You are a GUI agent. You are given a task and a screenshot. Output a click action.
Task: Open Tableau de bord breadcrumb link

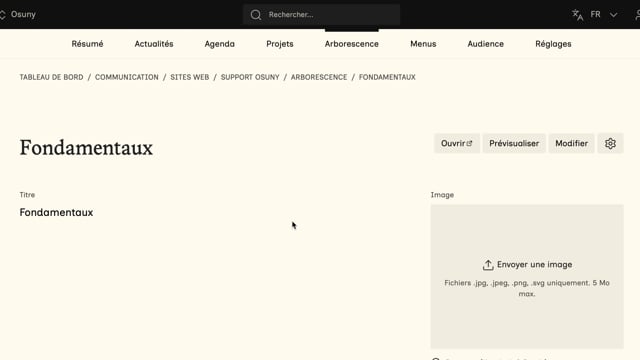tap(51, 77)
